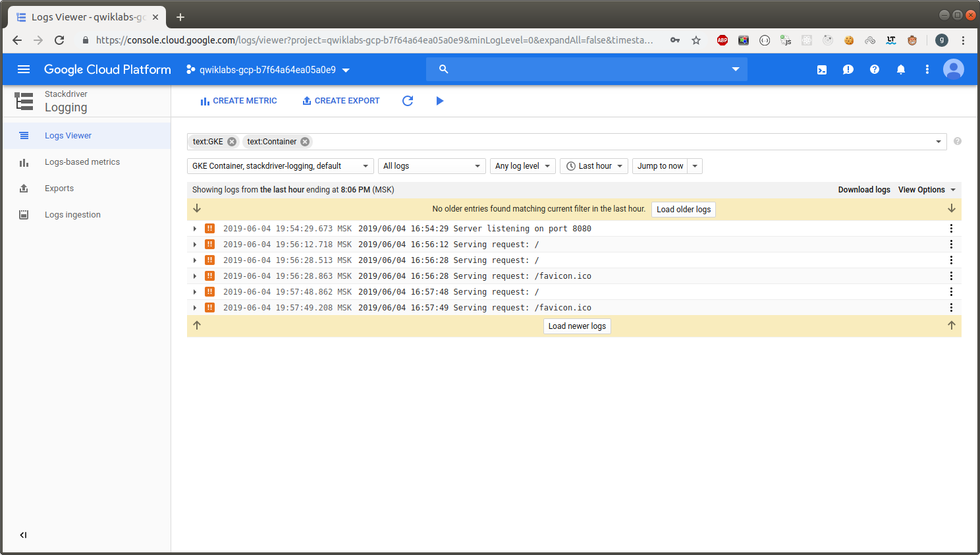Select Logs ingestion in the sidebar

coord(86,215)
